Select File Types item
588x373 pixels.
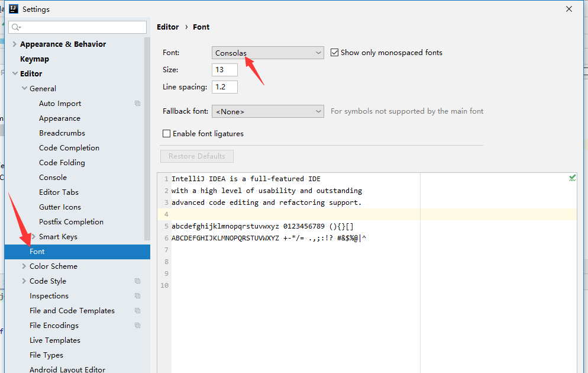coord(47,355)
